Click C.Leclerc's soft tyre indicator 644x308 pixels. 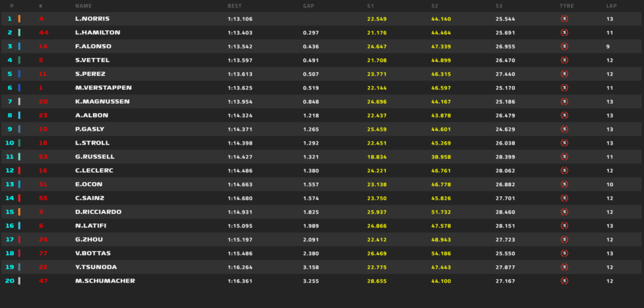click(564, 170)
